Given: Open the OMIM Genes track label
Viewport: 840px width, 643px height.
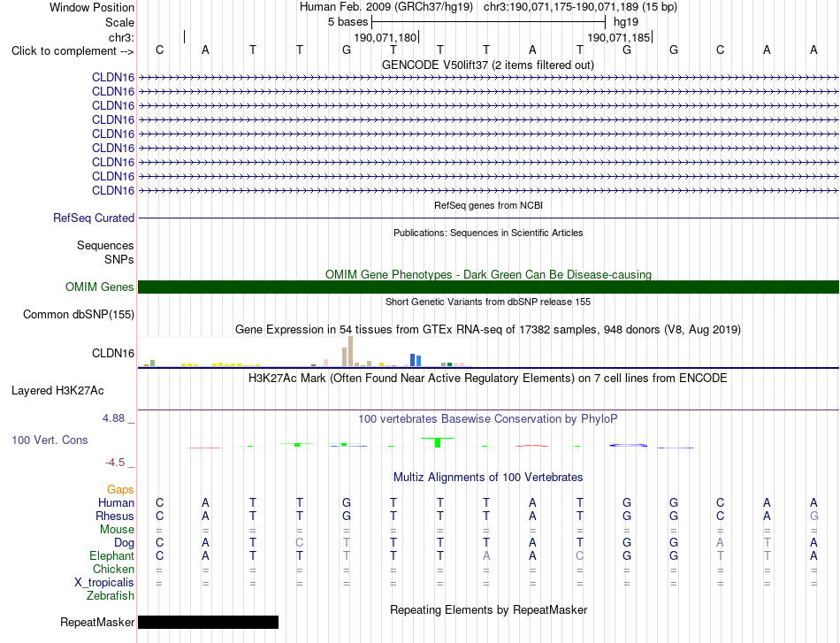Looking at the screenshot, I should coord(99,287).
